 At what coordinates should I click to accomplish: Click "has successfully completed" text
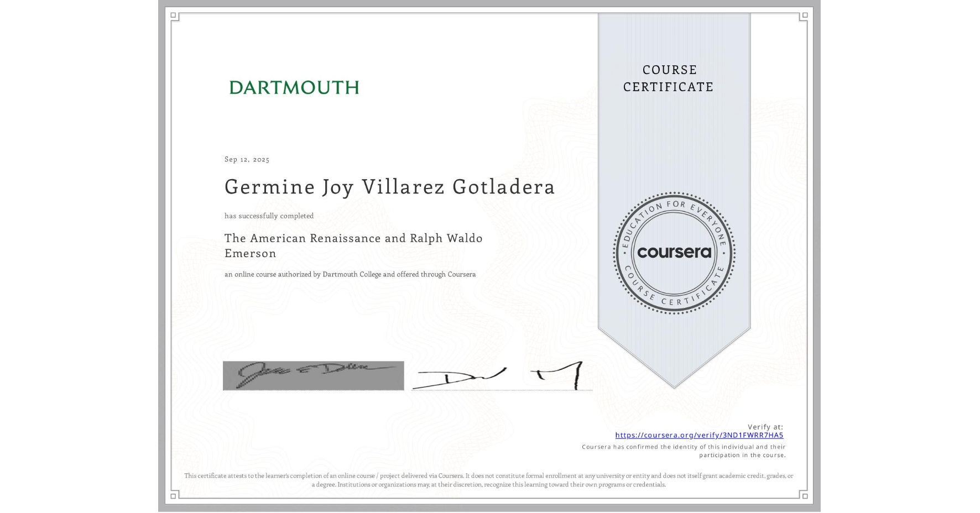(x=269, y=216)
